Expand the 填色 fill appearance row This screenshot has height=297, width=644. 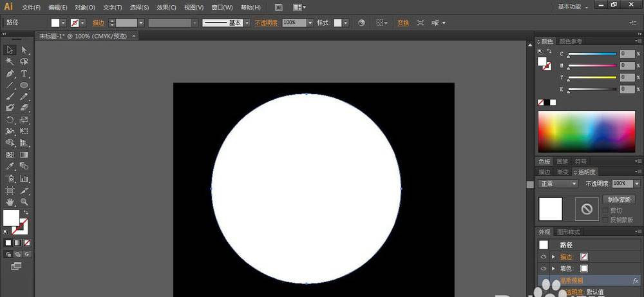(x=553, y=268)
